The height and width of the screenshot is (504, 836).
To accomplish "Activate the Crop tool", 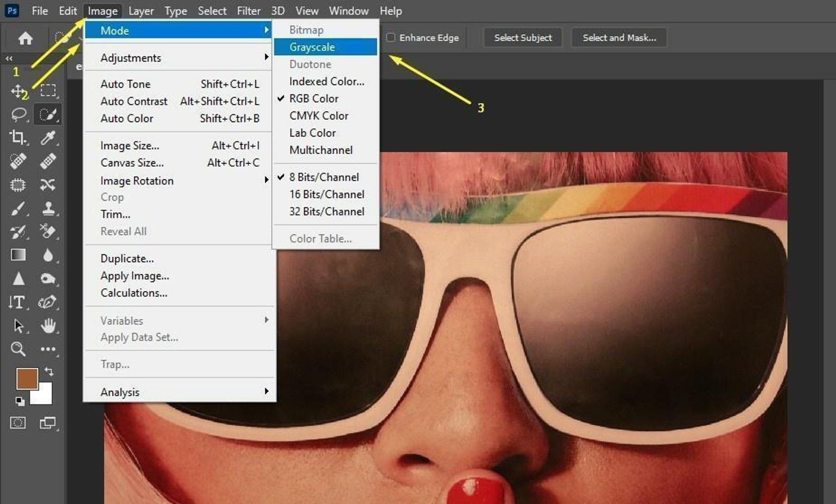I will click(x=18, y=138).
